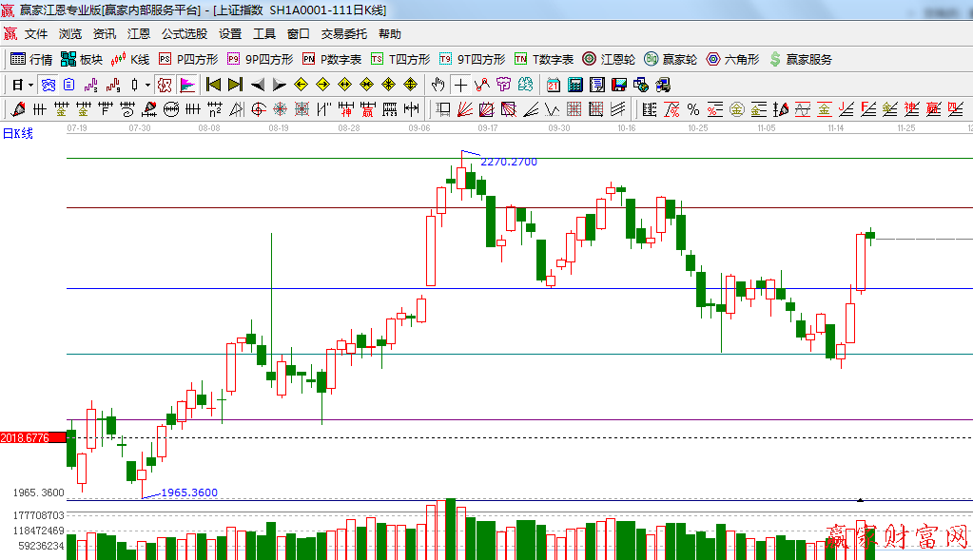The width and height of the screenshot is (973, 560).
Task: Expand the 日 period dropdown arrow
Action: click(29, 85)
